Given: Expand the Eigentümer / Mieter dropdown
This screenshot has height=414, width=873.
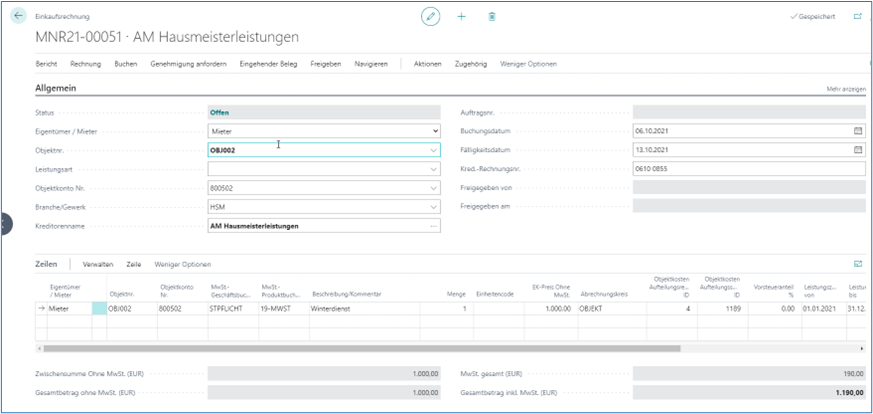Looking at the screenshot, I should click(x=433, y=131).
